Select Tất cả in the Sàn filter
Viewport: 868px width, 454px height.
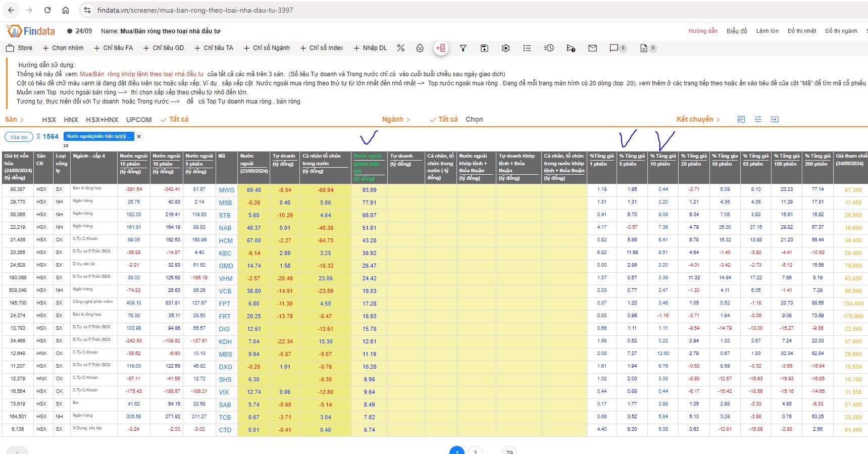coord(175,119)
